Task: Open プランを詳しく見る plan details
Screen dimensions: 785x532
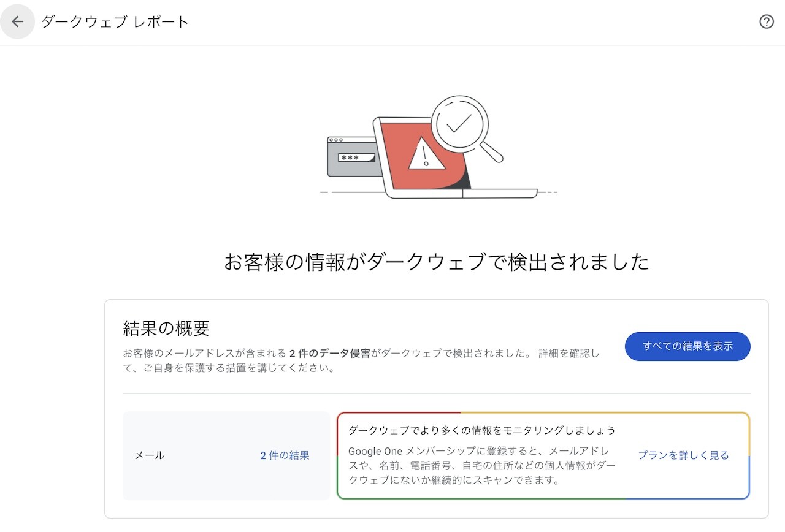Action: [x=683, y=455]
